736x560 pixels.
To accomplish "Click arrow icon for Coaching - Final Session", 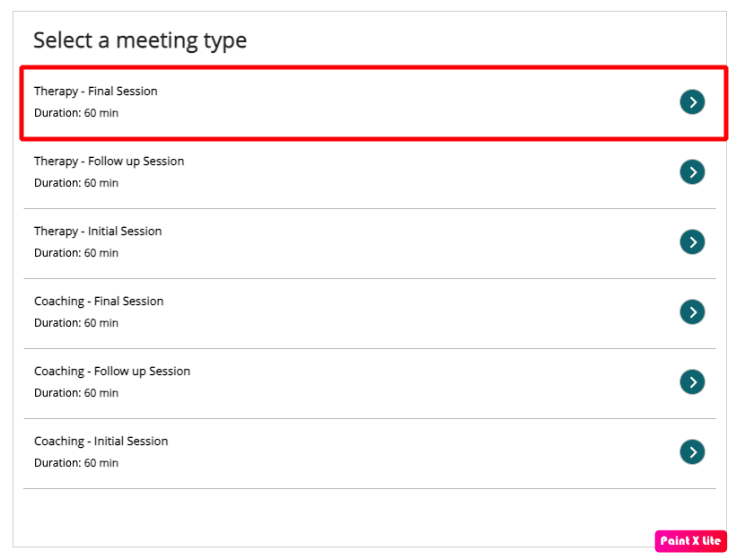I will (x=692, y=311).
